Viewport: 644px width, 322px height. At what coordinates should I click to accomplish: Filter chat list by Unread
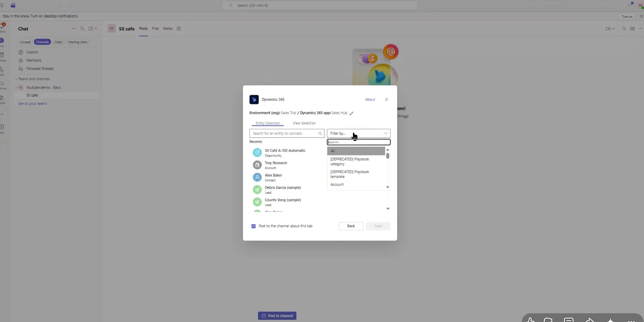pyautogui.click(x=25, y=42)
